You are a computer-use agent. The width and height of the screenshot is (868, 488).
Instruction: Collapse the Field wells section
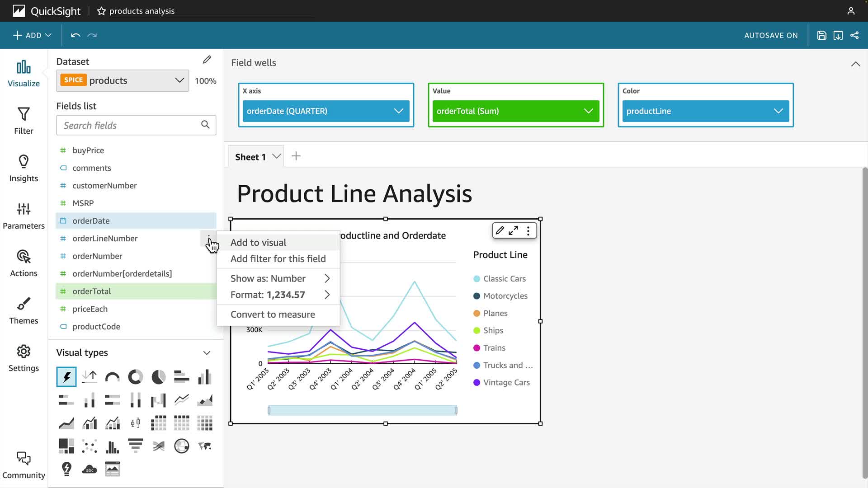click(x=855, y=64)
